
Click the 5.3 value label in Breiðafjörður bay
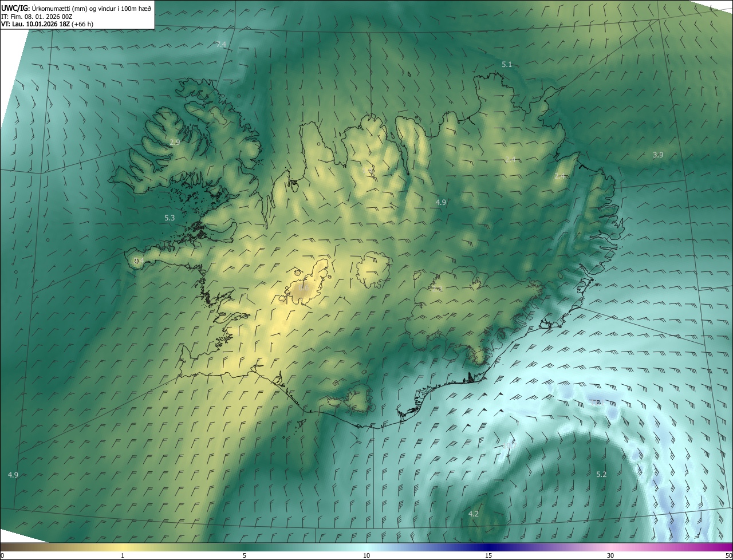[x=170, y=218]
